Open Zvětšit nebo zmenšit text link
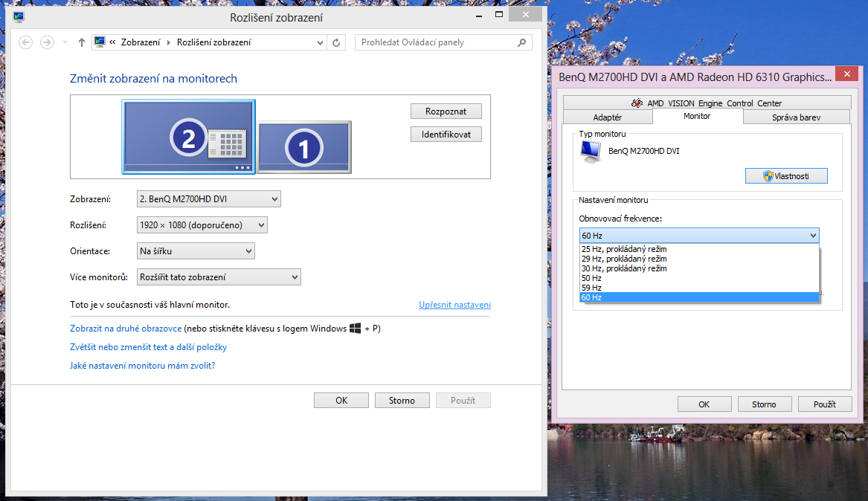 (148, 347)
